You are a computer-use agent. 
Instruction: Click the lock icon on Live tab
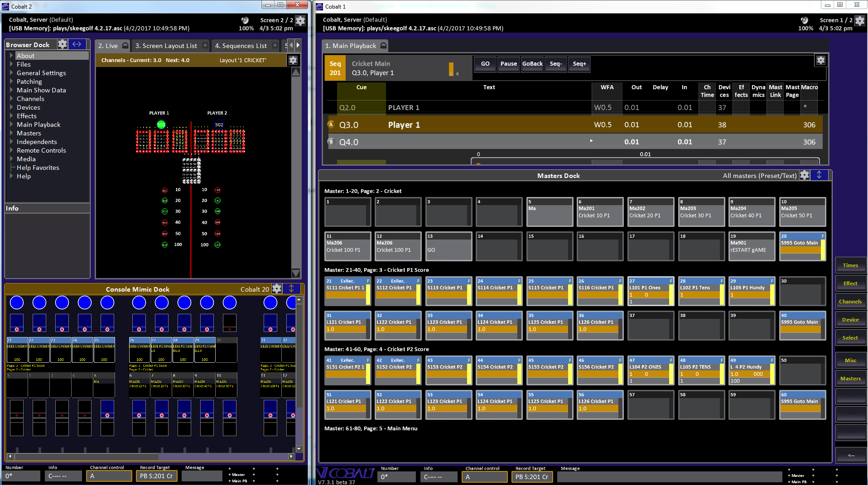pos(125,45)
